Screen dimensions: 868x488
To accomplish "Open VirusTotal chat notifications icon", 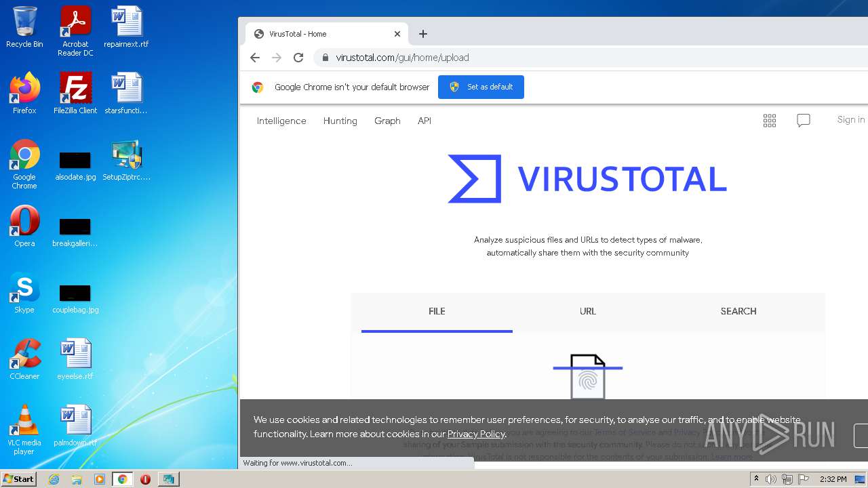I will (804, 121).
